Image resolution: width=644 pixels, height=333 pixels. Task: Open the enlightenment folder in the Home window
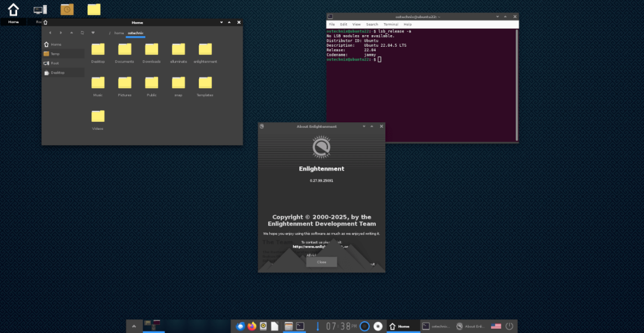[205, 50]
